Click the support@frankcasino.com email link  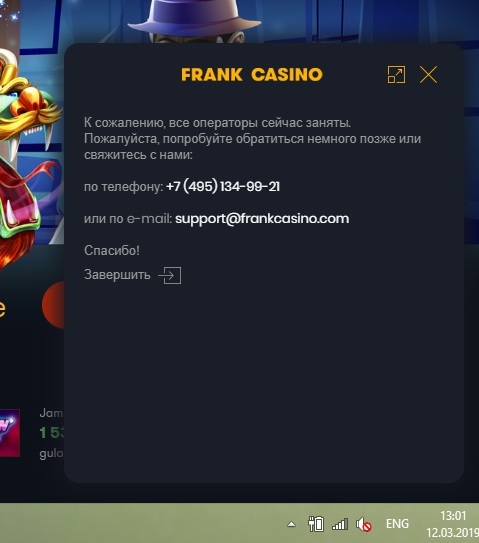pos(262,219)
